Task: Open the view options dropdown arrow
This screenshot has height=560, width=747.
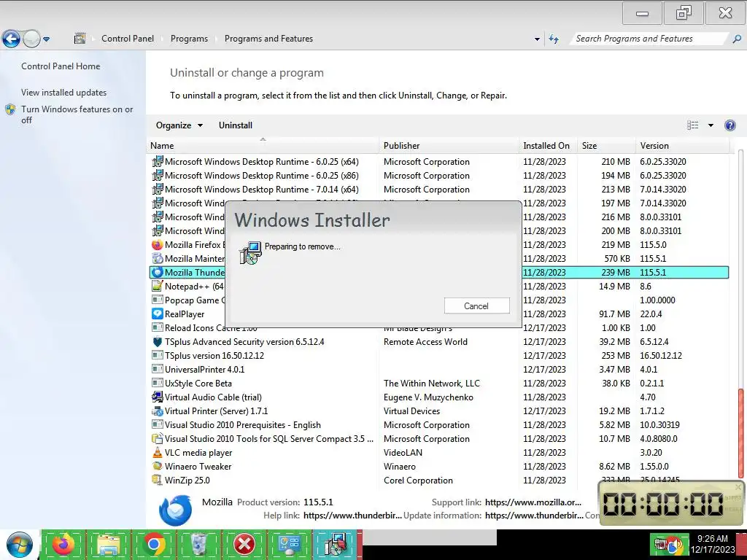Action: pyautogui.click(x=711, y=125)
